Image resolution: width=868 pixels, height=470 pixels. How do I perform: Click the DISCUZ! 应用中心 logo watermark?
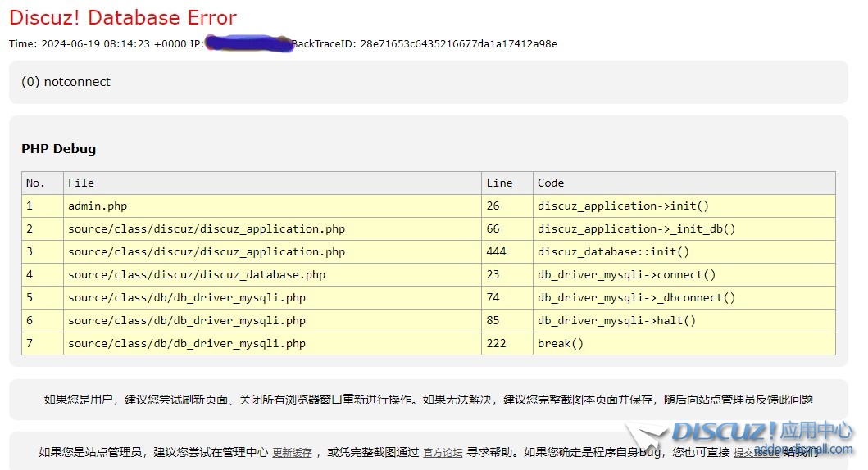[x=761, y=432]
